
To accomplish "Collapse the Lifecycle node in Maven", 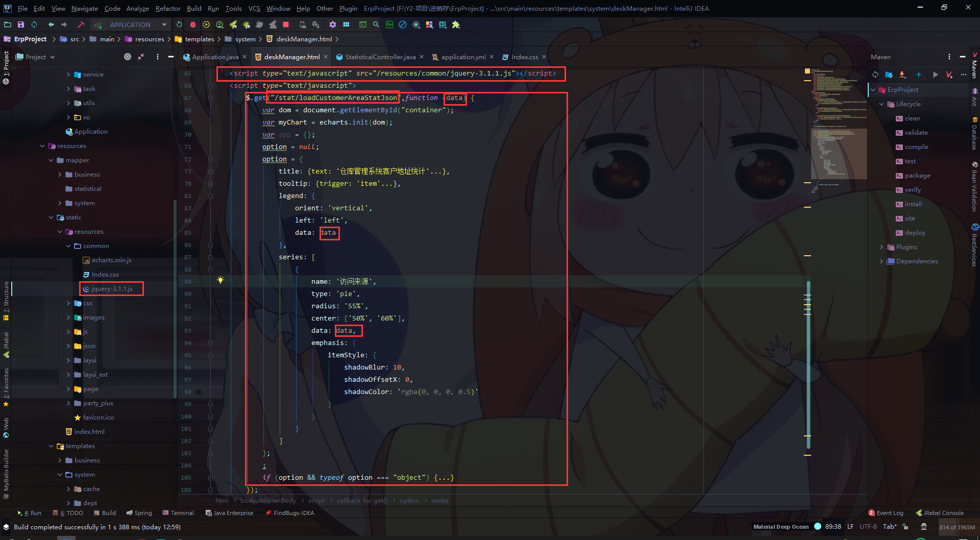I will 881,104.
